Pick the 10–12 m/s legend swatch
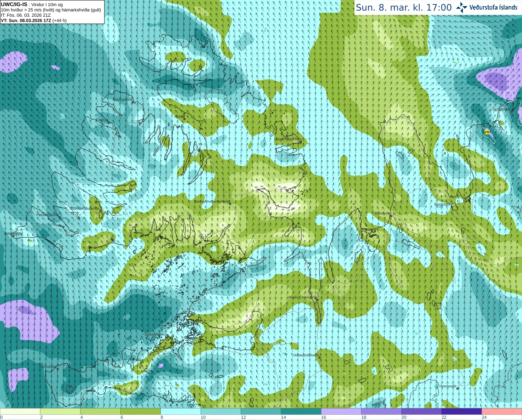Image resolution: width=522 pixels, height=420 pixels. point(221,411)
